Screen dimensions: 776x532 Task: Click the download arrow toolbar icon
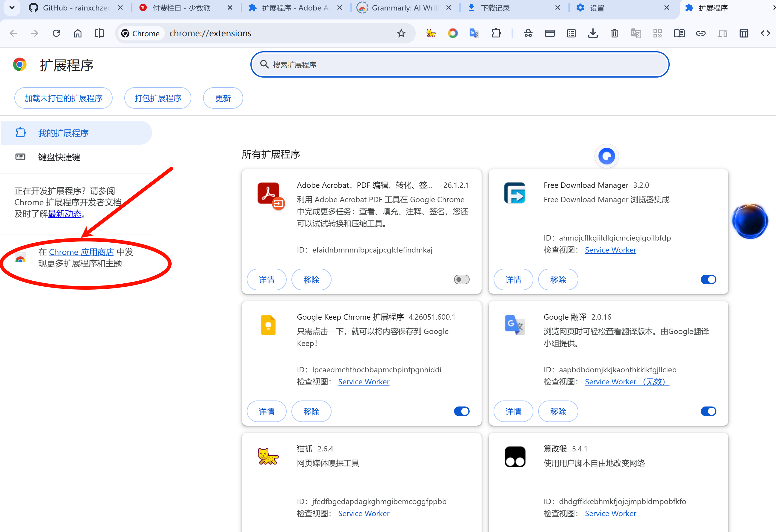pos(593,33)
